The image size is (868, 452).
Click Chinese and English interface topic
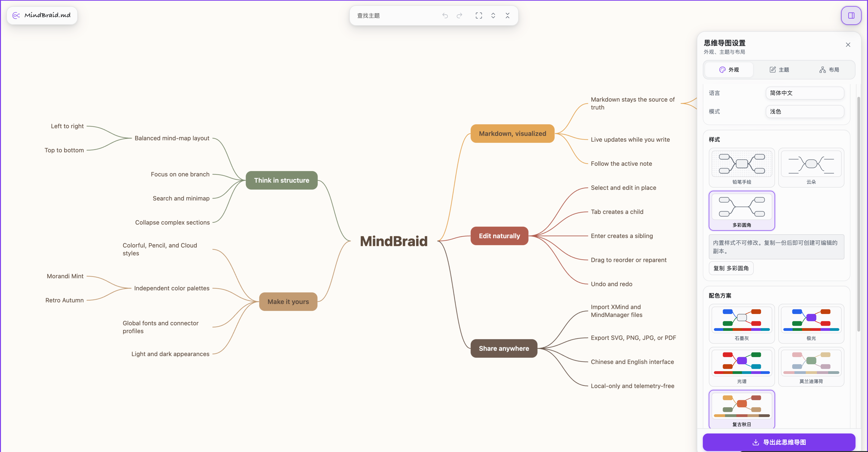(632, 362)
